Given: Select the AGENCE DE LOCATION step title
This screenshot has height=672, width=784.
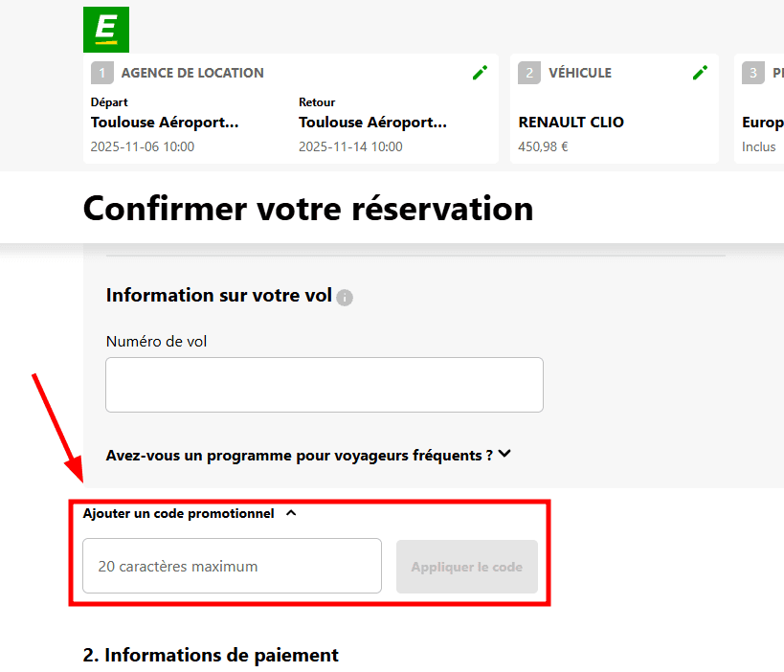Looking at the screenshot, I should pyautogui.click(x=192, y=73).
